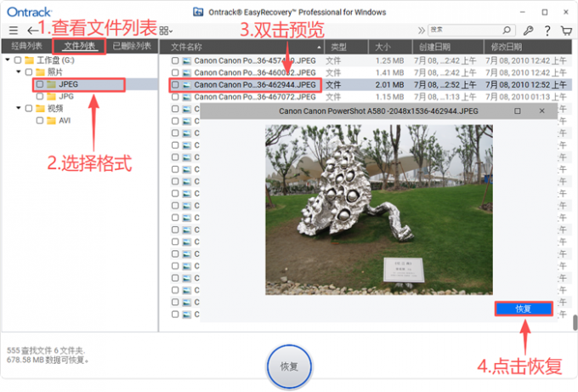Collapse the 视频 folder node
Screen dimensions: 578x392
click(18, 109)
